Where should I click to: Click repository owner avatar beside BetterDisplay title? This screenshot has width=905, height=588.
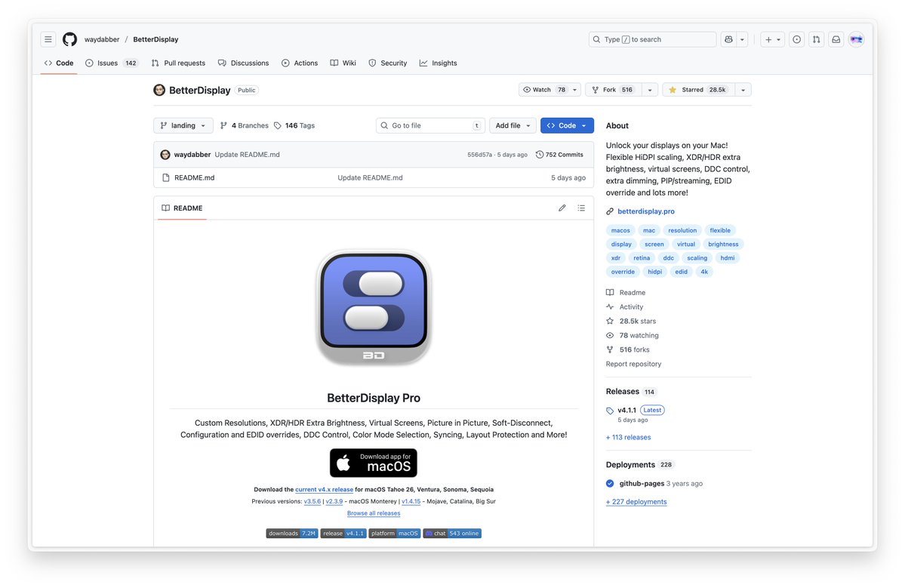[x=159, y=90]
